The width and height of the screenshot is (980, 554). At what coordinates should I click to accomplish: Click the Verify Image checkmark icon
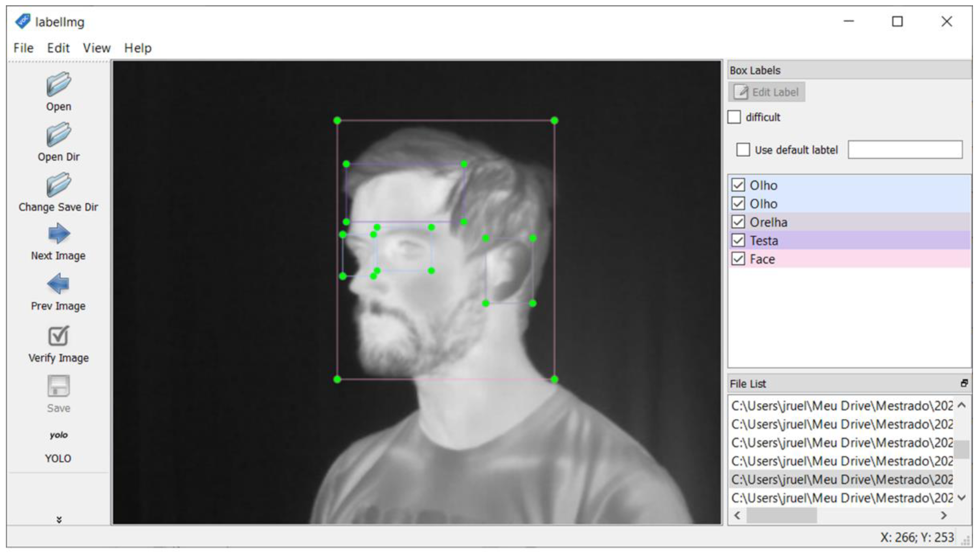click(x=58, y=336)
